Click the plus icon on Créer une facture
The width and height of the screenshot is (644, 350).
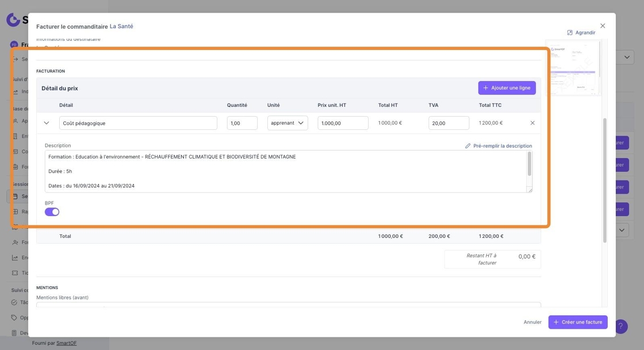(x=556, y=322)
